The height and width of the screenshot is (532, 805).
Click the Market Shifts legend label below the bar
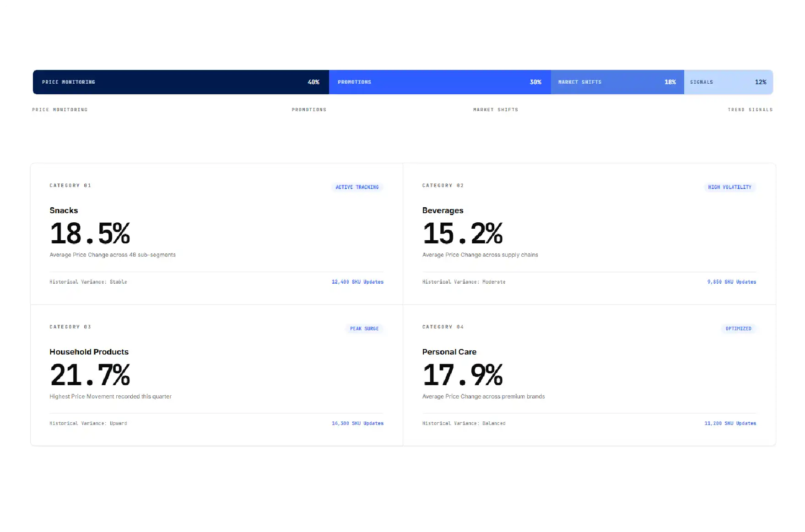pyautogui.click(x=496, y=110)
